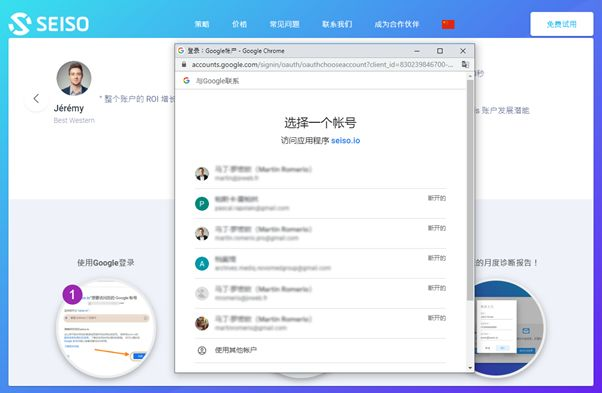This screenshot has height=393, width=602.
Task: Select the account with the grey default avatar
Action: point(320,294)
